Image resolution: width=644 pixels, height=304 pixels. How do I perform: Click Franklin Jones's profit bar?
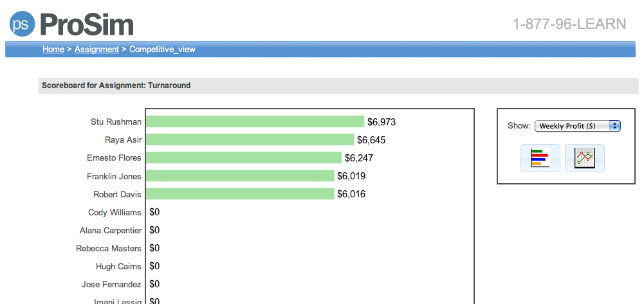[x=240, y=176]
